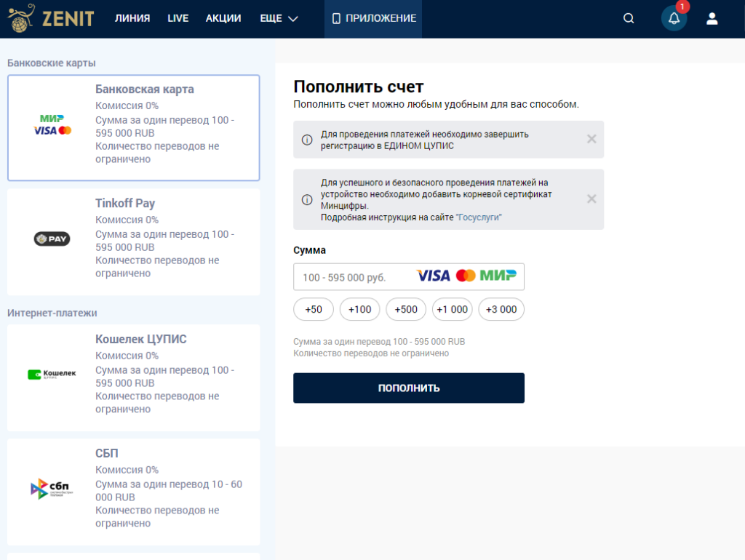745x560 pixels.
Task: Add +3 000 to the amount
Action: pos(501,310)
